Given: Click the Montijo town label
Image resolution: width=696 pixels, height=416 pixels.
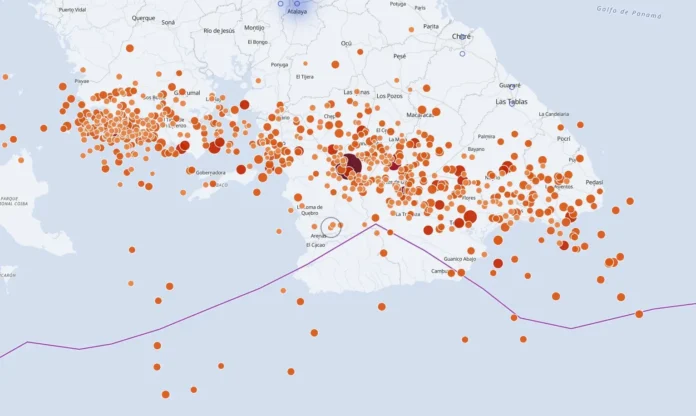Looking at the screenshot, I should pos(254,28).
